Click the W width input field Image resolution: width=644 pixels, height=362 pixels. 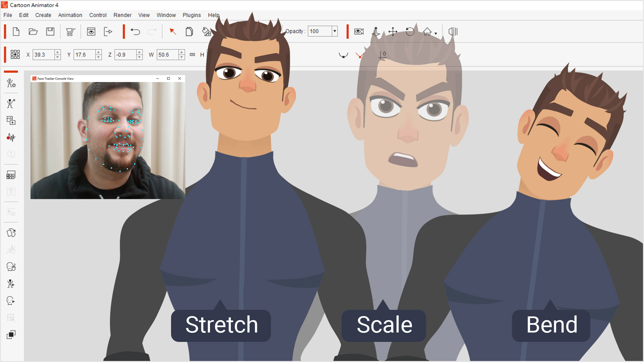coord(167,55)
